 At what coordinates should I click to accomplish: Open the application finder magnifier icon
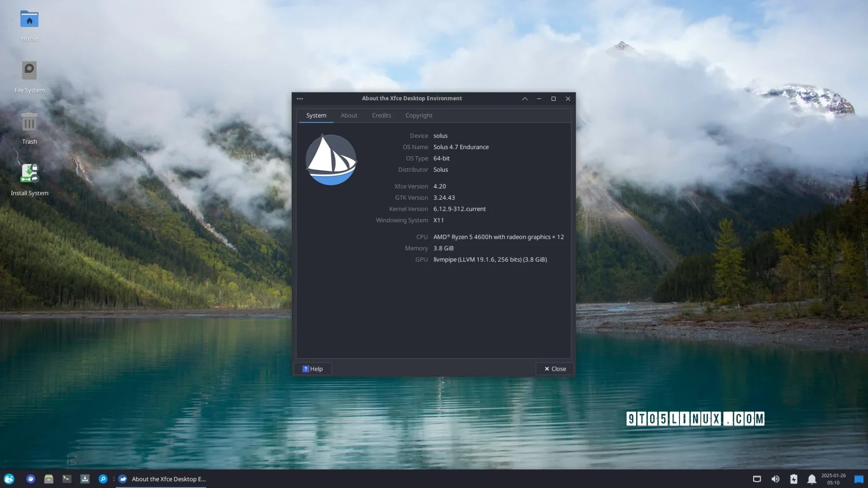(103, 479)
